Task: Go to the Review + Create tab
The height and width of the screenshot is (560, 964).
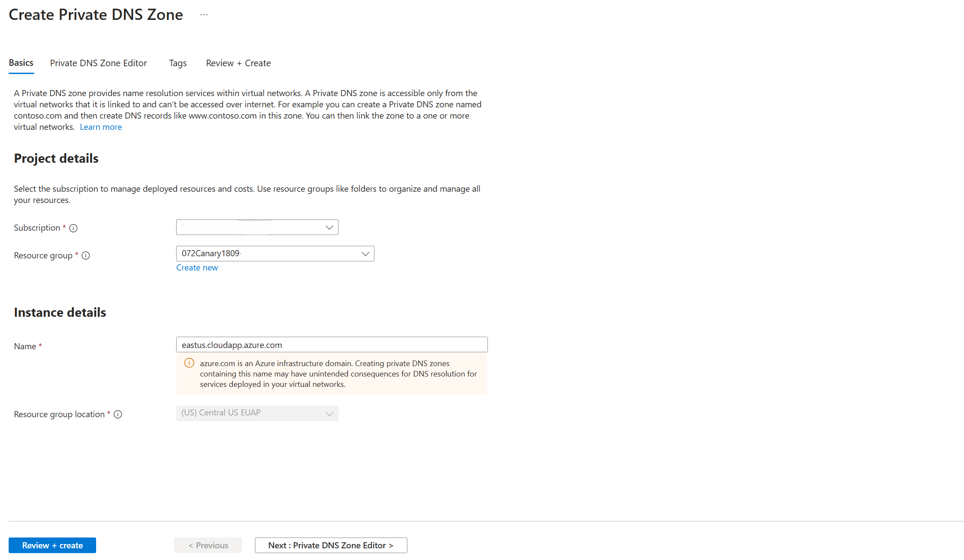Action: (239, 63)
